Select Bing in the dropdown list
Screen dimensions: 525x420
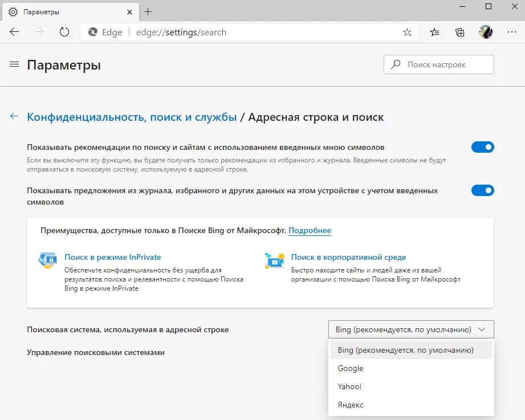click(x=411, y=350)
